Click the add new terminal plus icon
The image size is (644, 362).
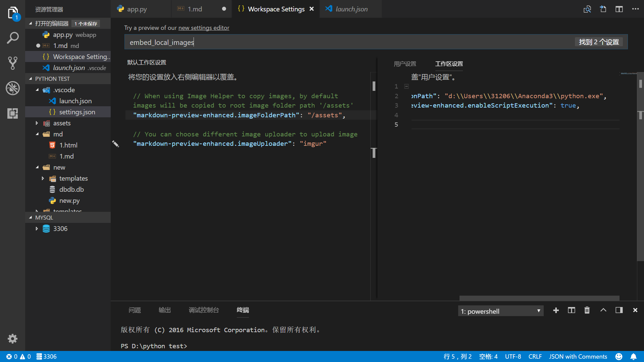[556, 310]
